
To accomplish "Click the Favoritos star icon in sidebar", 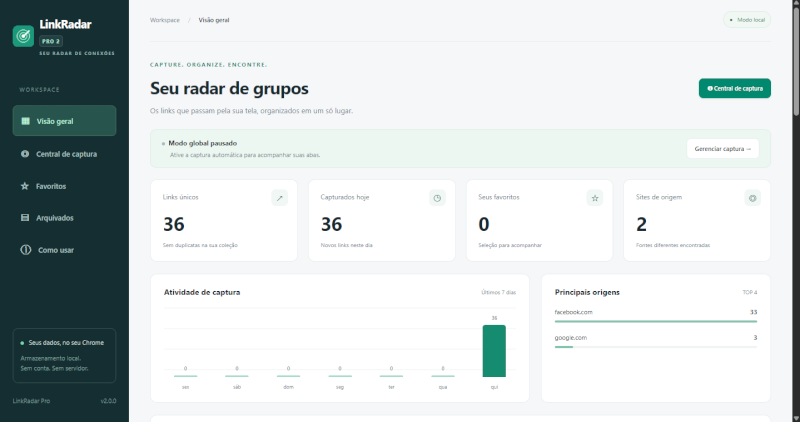I will click(x=24, y=186).
